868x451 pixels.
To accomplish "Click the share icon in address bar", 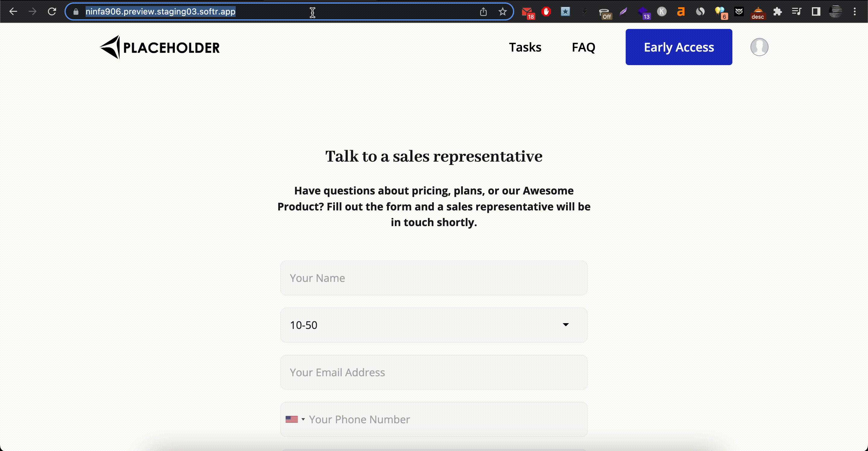I will [x=483, y=11].
